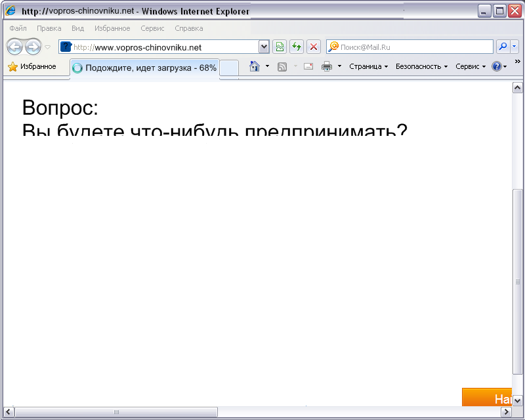The height and width of the screenshot is (420, 525).
Task: Open the Правка menu
Action: [x=49, y=28]
